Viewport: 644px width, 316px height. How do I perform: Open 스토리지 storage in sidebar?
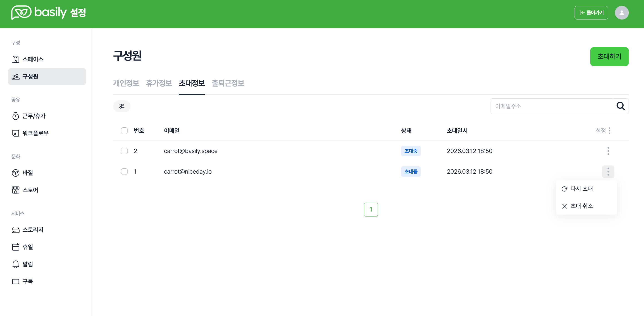tap(32, 230)
